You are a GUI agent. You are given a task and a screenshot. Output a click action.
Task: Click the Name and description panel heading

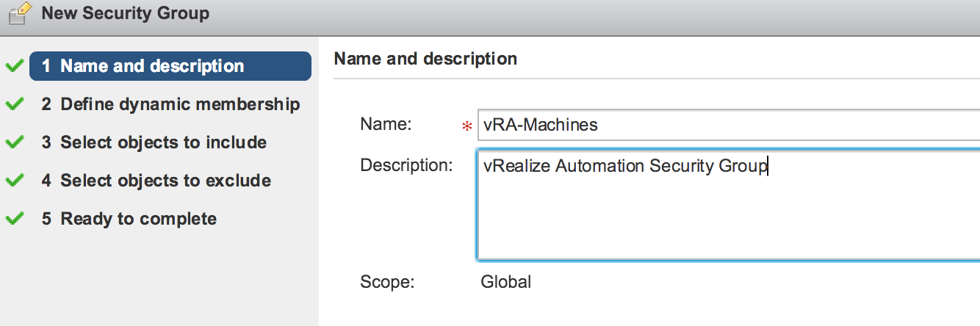(x=425, y=59)
